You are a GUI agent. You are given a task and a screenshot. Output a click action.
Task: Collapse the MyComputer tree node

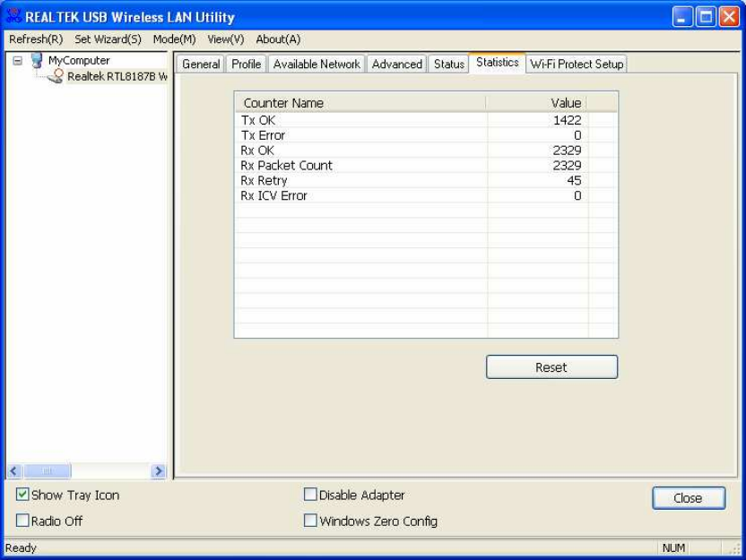coord(18,61)
